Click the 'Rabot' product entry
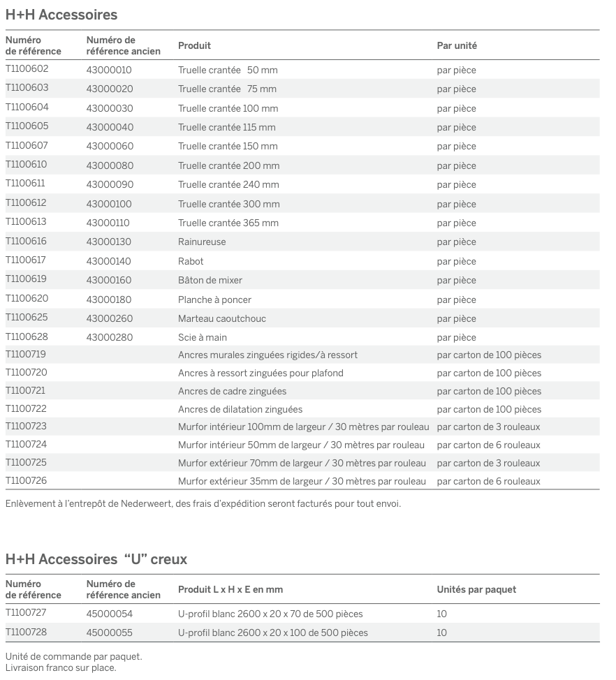 191,261
